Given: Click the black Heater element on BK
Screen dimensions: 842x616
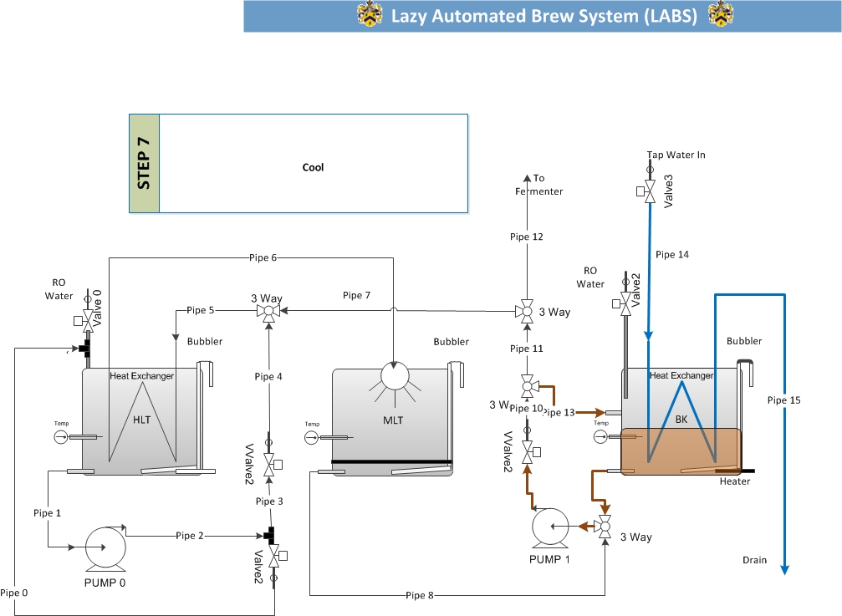Looking at the screenshot, I should [735, 471].
